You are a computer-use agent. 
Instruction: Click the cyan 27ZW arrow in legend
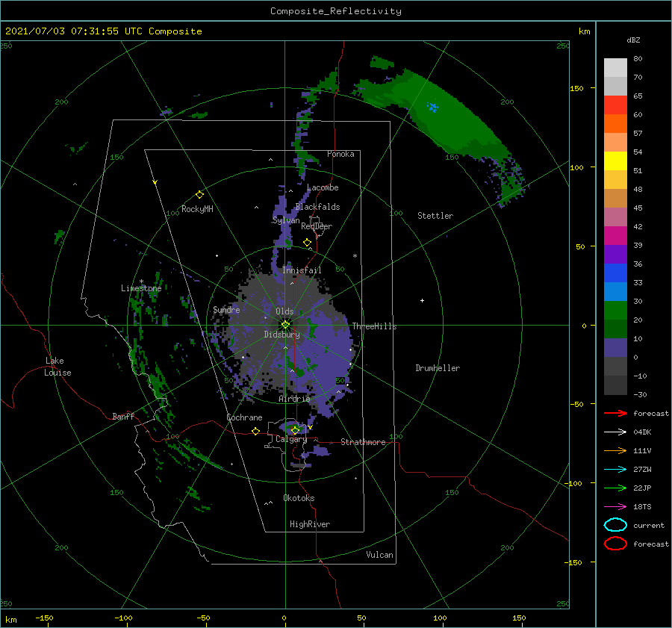615,470
